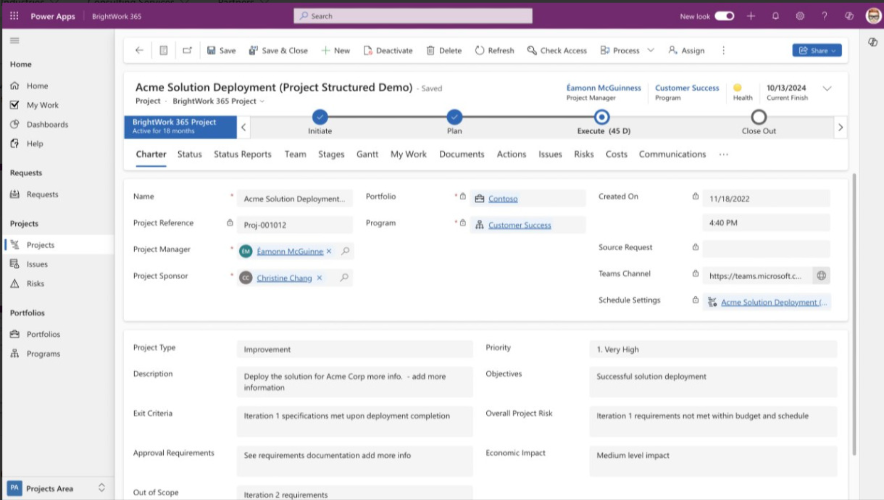Click the Delete trash icon

click(430, 50)
